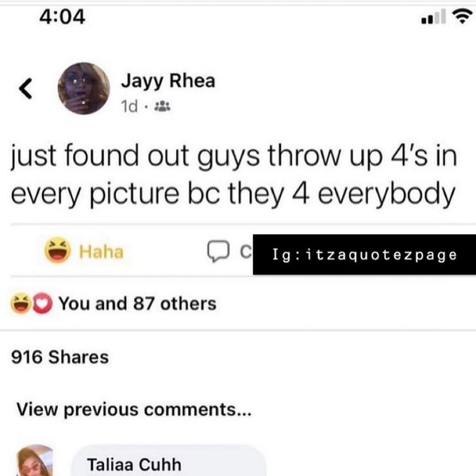Screen dimensions: 476x476
Task: Click the Ig:itzaquotezpage black banner
Action: [364, 255]
